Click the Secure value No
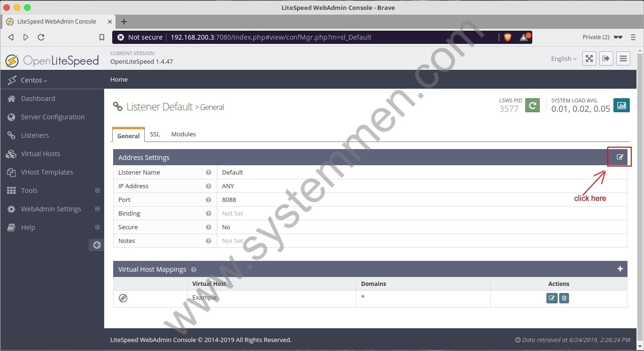644x351 pixels. point(226,227)
